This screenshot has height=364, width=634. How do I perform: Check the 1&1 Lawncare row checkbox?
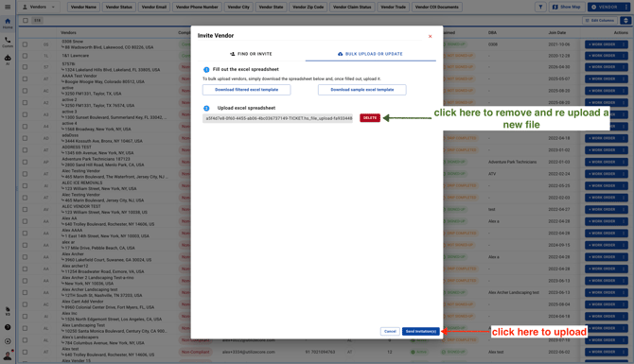point(25,56)
